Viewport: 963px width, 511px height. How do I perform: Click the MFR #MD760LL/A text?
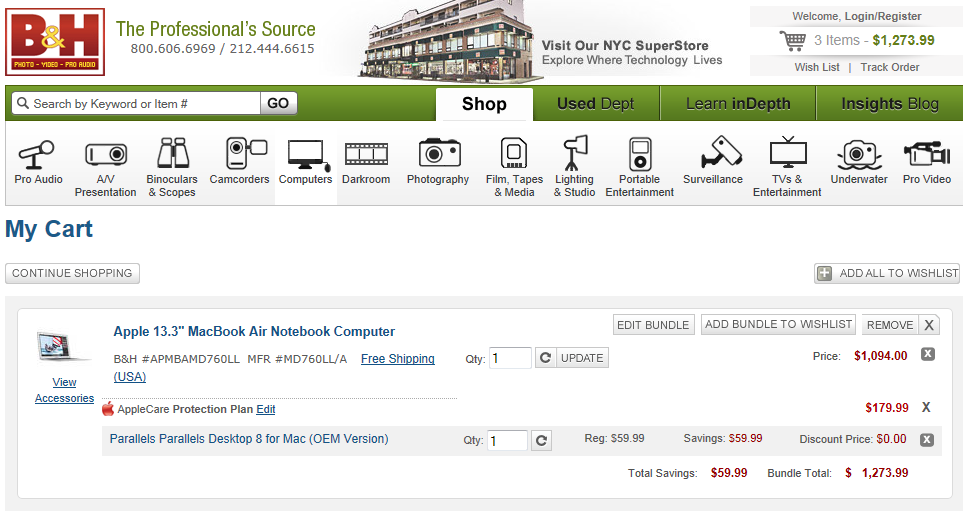(x=297, y=359)
